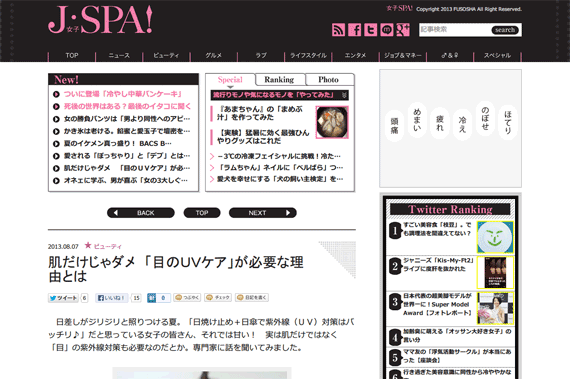Switch to the Ranking tab
This screenshot has height=379, width=570.
point(279,80)
